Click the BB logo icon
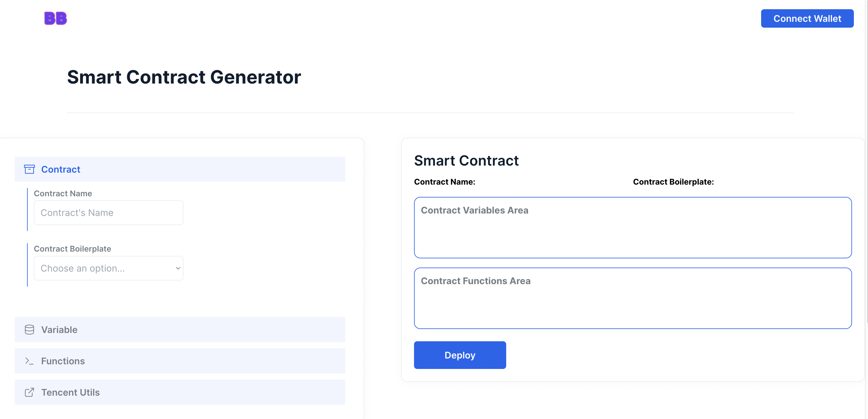The image size is (868, 419). tap(56, 18)
